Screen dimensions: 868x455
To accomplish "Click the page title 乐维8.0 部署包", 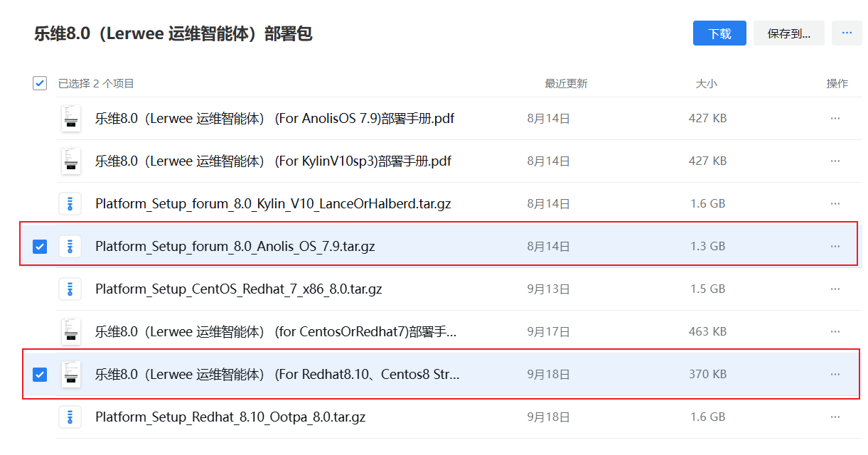I will 173,34.
